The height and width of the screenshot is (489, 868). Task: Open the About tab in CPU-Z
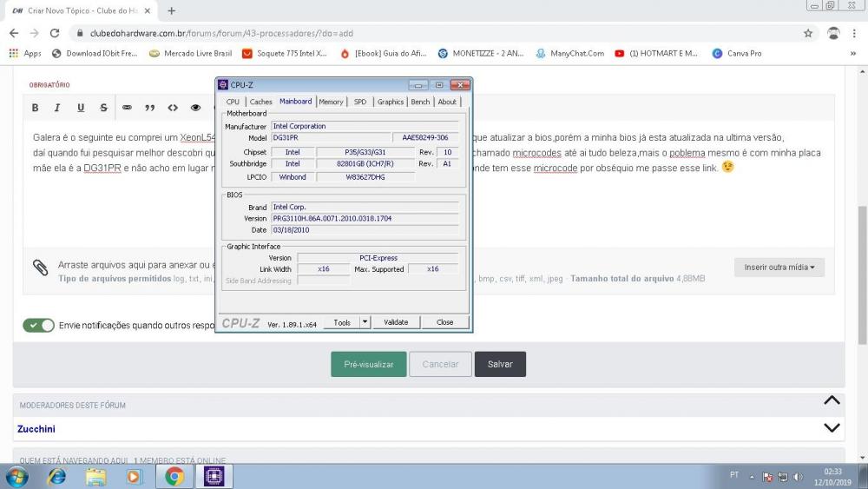click(447, 102)
